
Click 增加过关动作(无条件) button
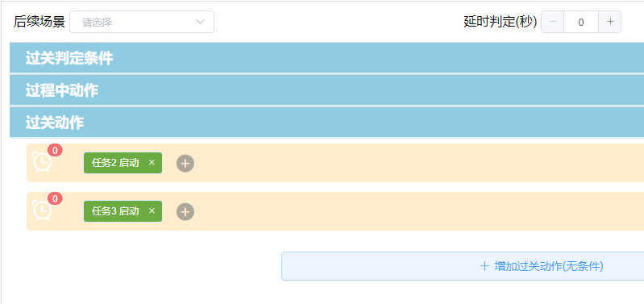tap(463, 266)
